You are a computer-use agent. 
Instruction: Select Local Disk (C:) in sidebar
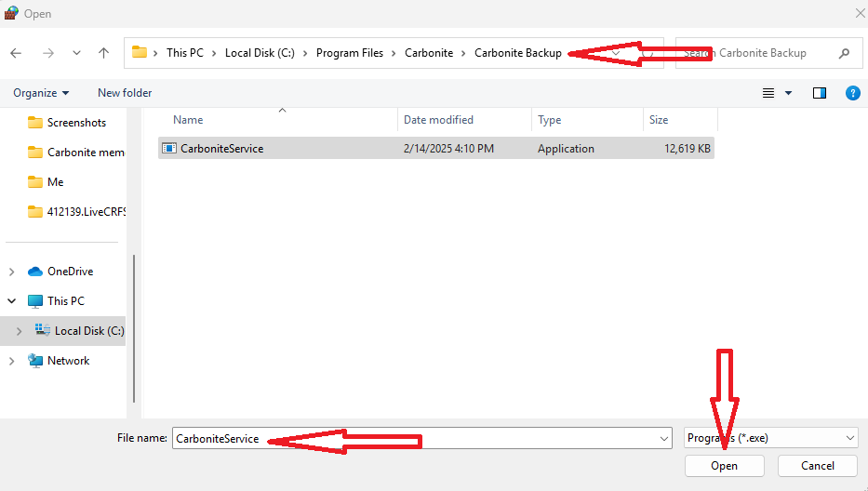click(x=88, y=331)
